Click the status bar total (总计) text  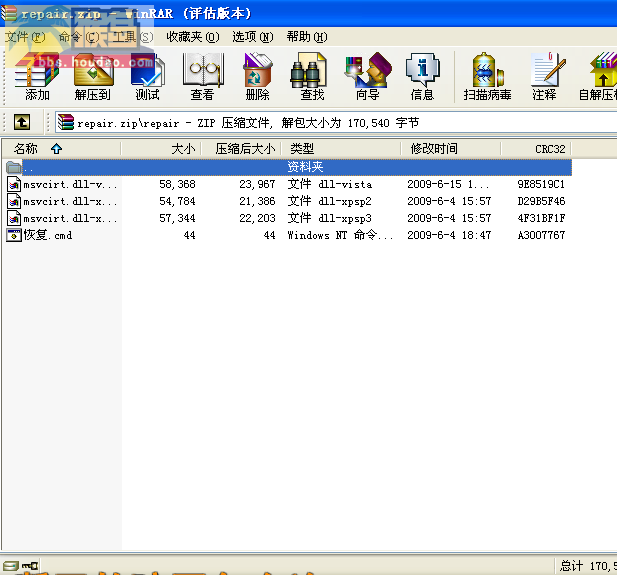tap(588, 566)
